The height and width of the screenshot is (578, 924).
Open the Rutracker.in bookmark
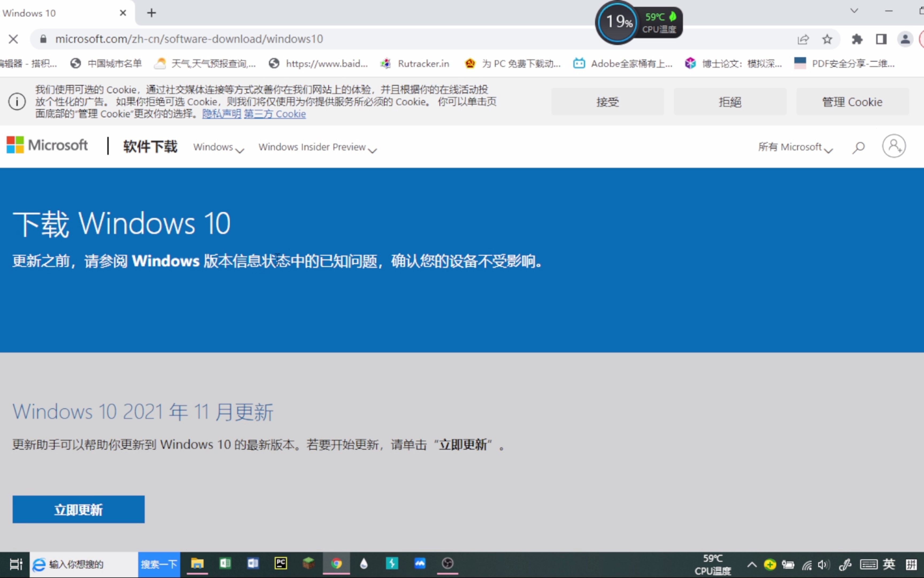click(415, 63)
